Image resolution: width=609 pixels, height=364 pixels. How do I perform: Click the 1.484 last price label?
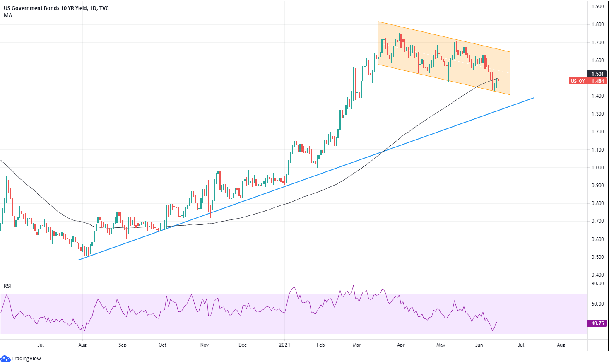[x=597, y=81]
